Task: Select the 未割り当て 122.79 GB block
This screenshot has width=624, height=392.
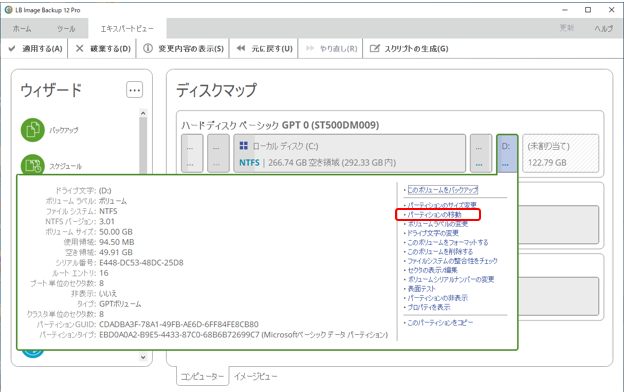Action: (x=560, y=154)
